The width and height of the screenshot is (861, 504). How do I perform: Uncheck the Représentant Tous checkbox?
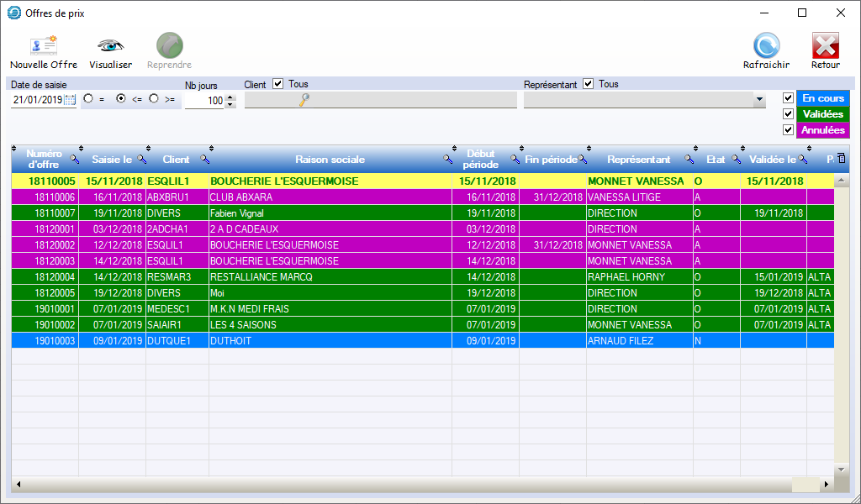(589, 84)
